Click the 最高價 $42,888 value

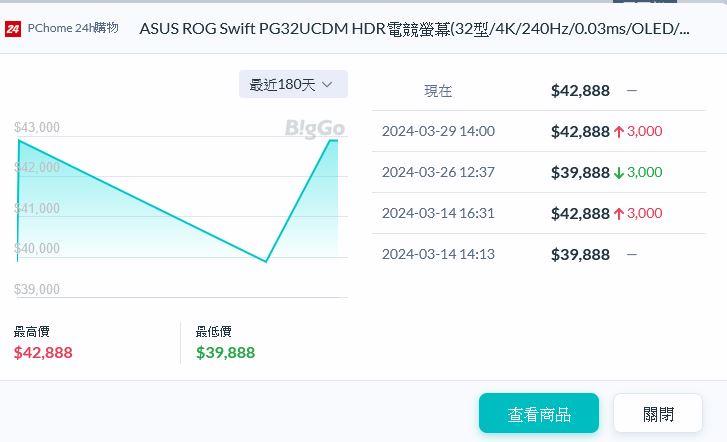(43, 352)
